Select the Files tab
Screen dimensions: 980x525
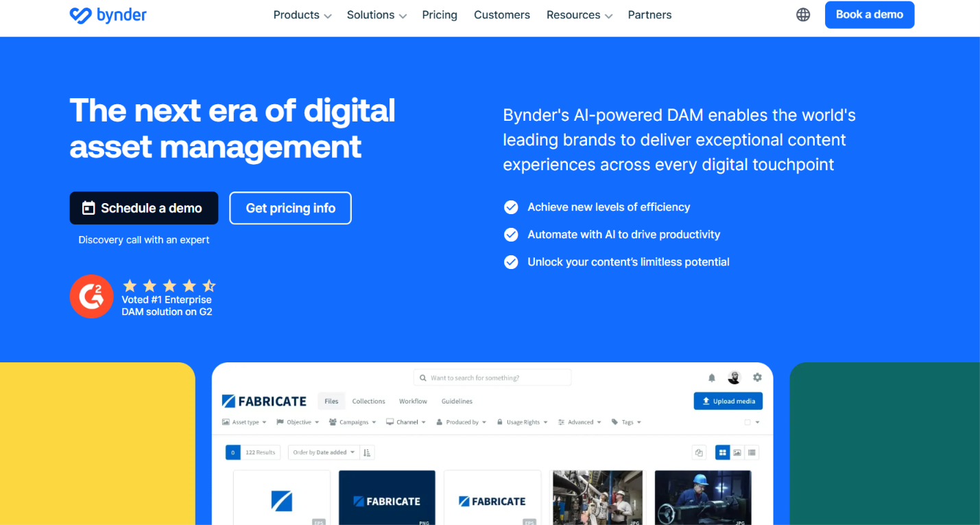coord(331,401)
